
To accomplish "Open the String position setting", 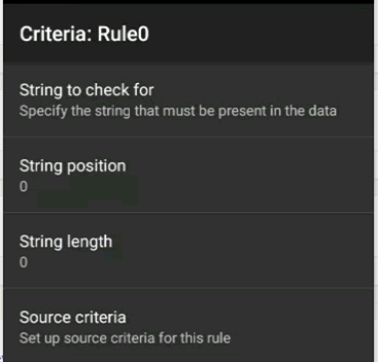I will [x=188, y=175].
